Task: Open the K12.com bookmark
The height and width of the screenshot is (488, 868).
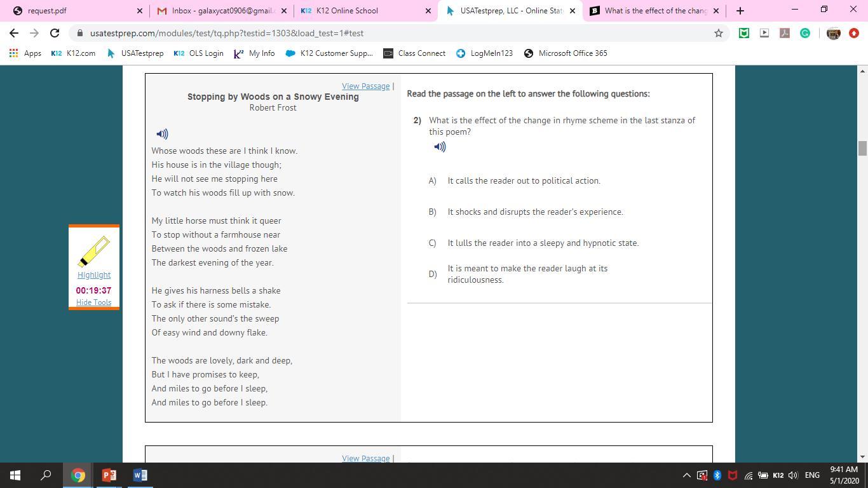Action: point(73,53)
